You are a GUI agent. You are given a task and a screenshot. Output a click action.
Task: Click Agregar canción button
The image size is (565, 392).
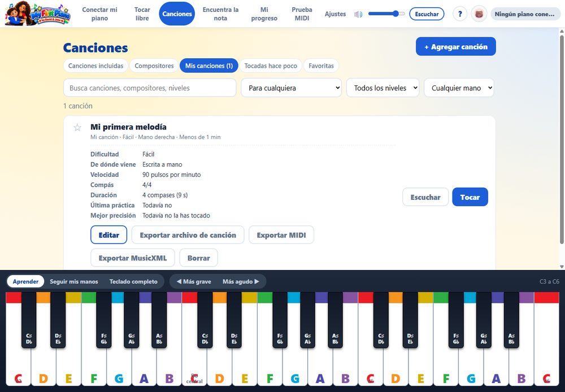click(455, 46)
